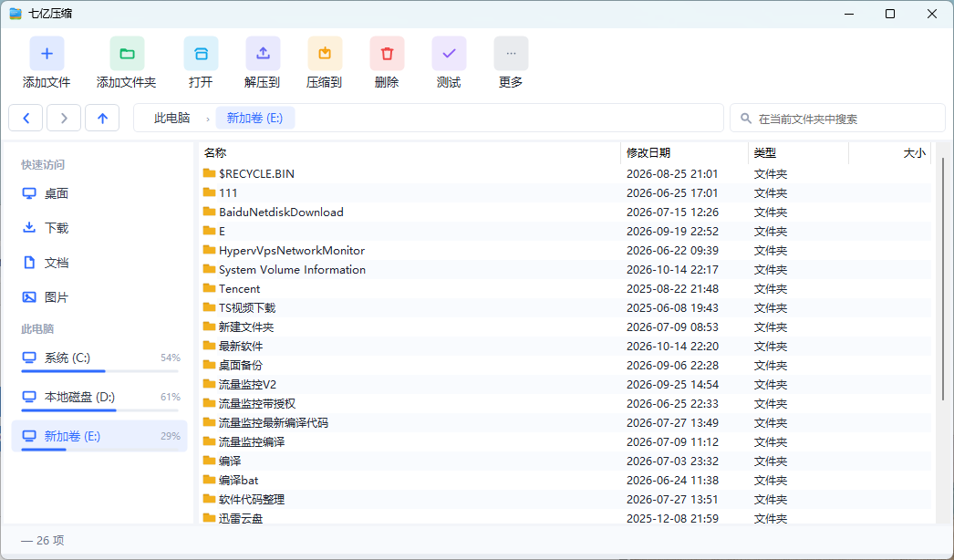
Task: Focus the 在当前文件夹中搜索 search box
Action: click(838, 118)
